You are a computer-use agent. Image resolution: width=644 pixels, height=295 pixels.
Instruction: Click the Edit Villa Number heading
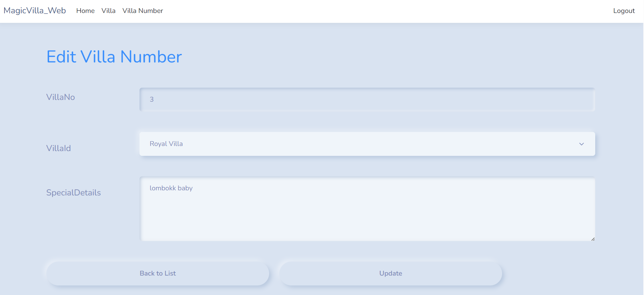point(114,57)
